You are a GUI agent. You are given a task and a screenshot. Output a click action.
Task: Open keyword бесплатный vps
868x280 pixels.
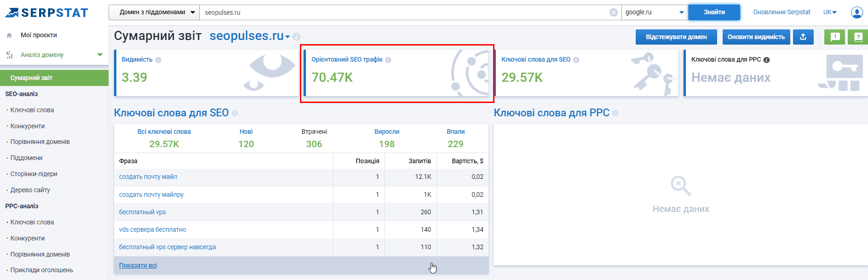(x=142, y=212)
